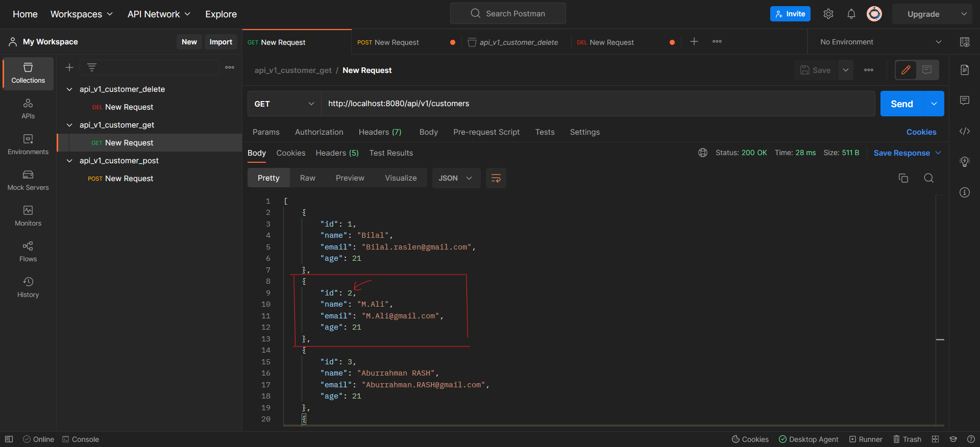Click the request URL field
The width and height of the screenshot is (980, 447).
[598, 104]
